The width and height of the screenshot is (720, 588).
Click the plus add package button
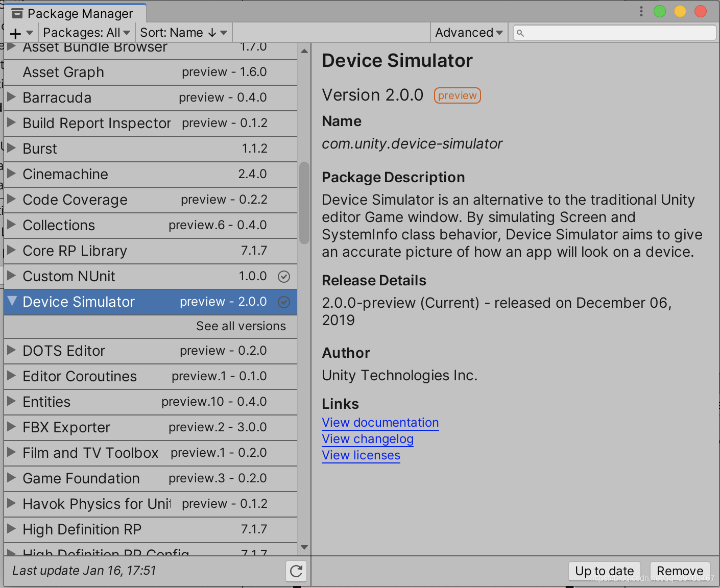click(15, 33)
